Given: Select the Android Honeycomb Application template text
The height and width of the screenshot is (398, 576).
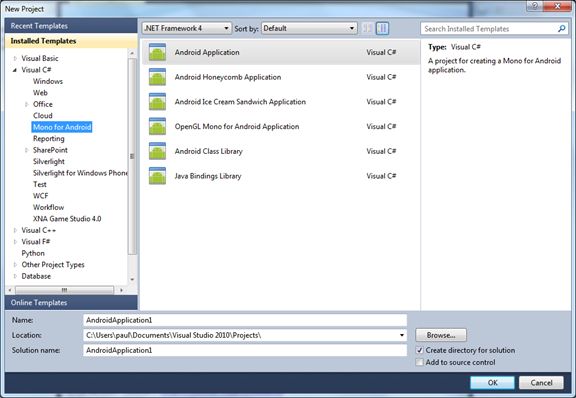Looking at the screenshot, I should point(228,77).
